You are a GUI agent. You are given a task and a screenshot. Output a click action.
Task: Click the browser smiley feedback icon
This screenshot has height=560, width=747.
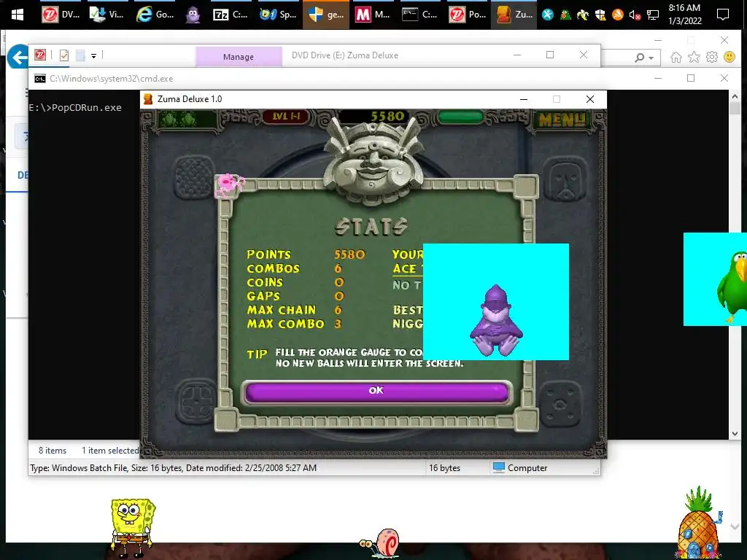[729, 57]
